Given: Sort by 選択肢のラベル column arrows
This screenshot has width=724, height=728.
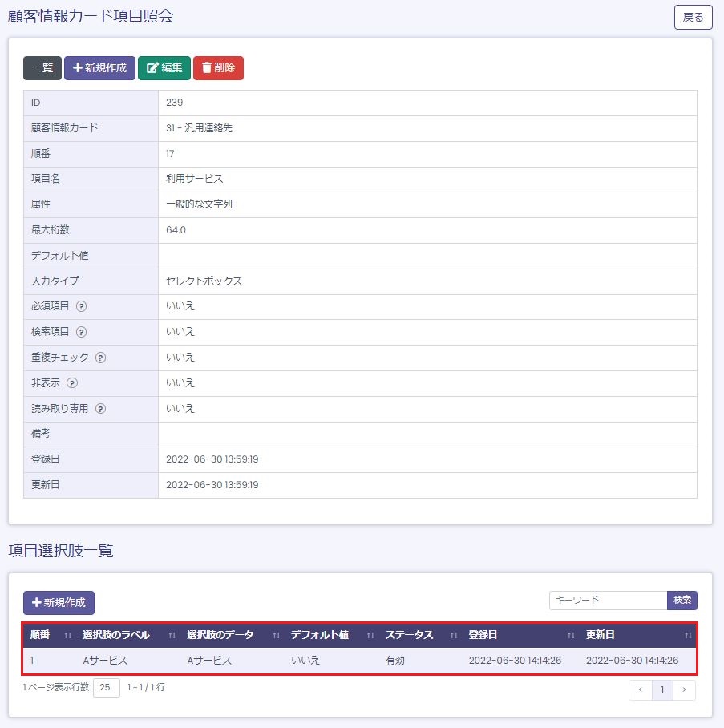Looking at the screenshot, I should [x=172, y=635].
